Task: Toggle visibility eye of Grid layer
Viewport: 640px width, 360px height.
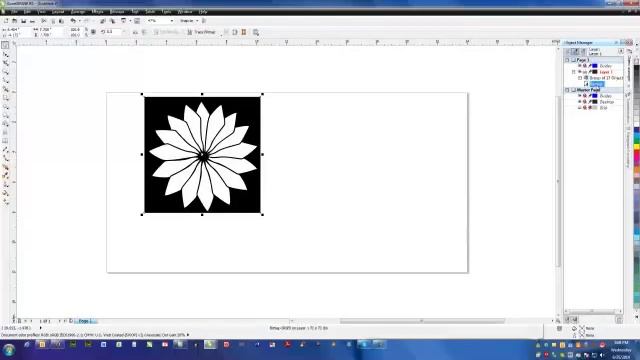Action: click(x=580, y=108)
